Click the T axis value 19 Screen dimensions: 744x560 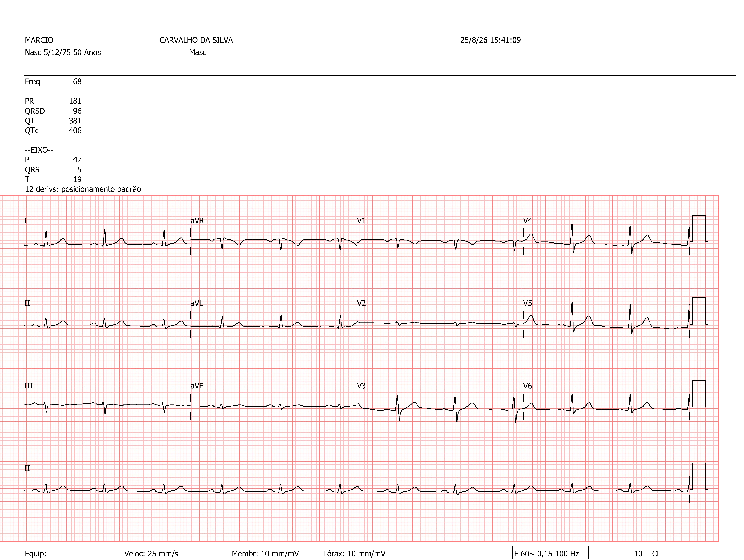point(77,180)
